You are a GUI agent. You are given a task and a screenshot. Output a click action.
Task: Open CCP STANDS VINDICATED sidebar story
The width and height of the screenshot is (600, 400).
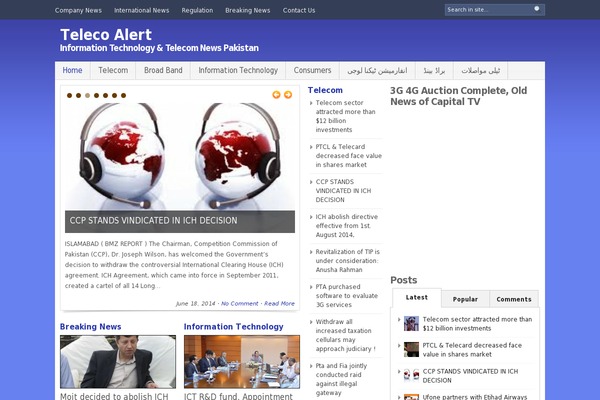pyautogui.click(x=343, y=191)
